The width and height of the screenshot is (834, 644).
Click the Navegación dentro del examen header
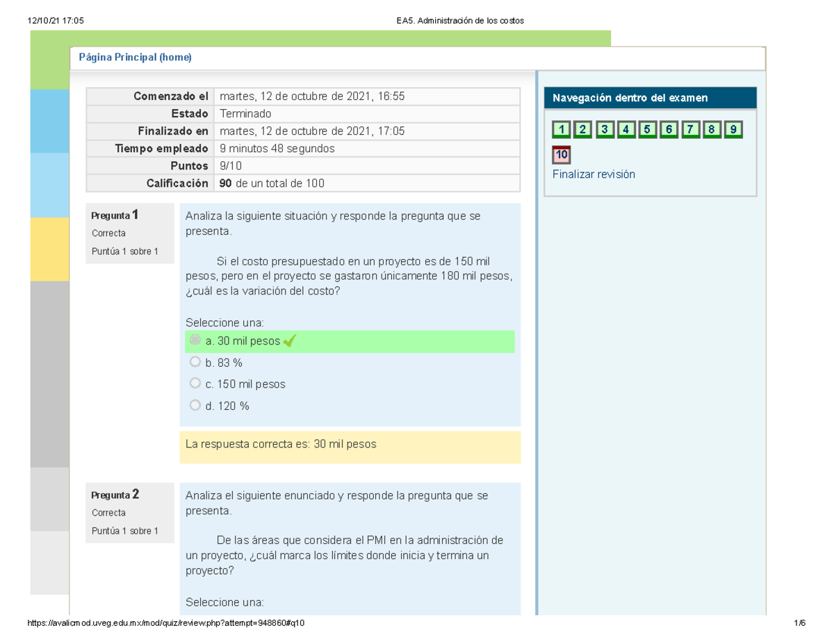[650, 98]
